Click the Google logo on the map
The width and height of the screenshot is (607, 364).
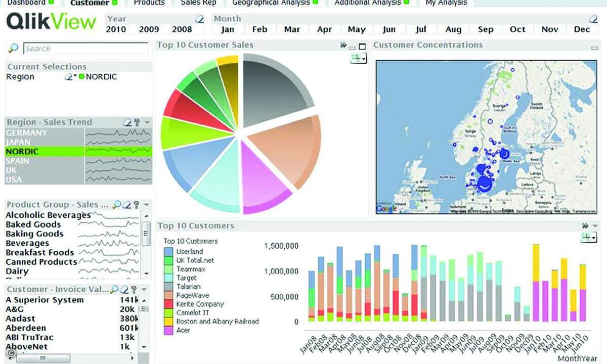click(387, 209)
